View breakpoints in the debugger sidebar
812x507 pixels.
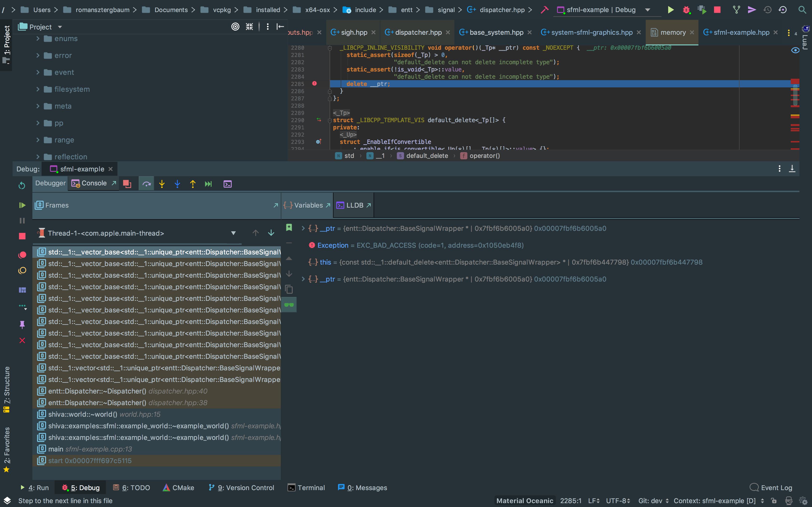coord(22,255)
